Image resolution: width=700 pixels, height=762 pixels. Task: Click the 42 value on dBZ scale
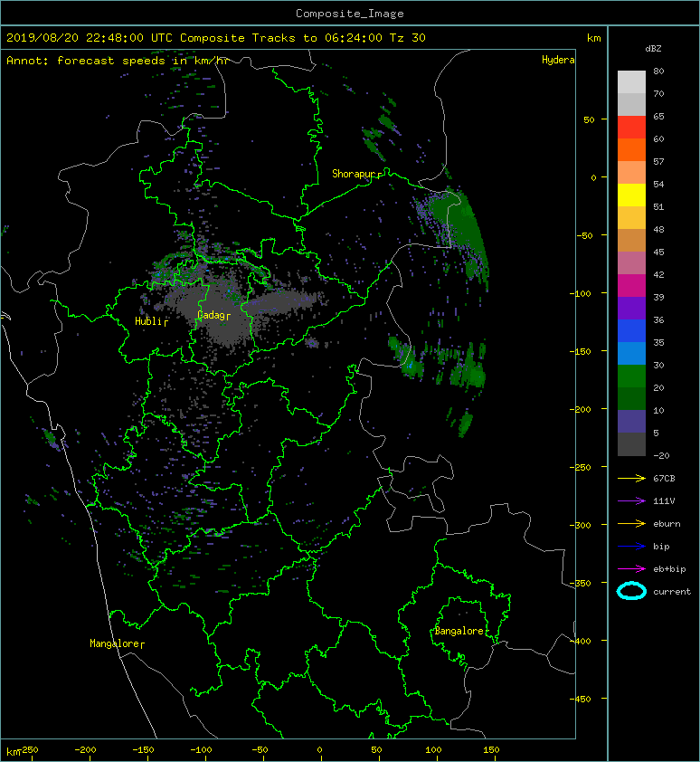point(658,274)
